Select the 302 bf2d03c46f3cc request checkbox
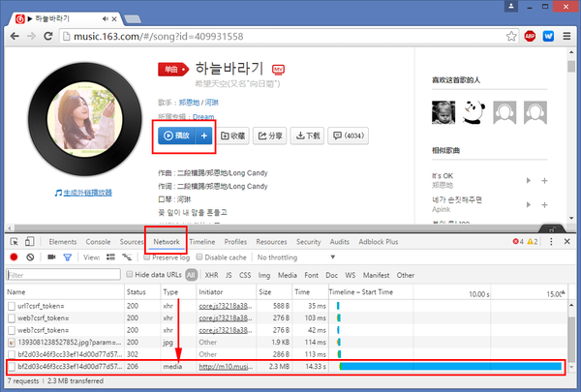581x392 pixels. coord(12,354)
